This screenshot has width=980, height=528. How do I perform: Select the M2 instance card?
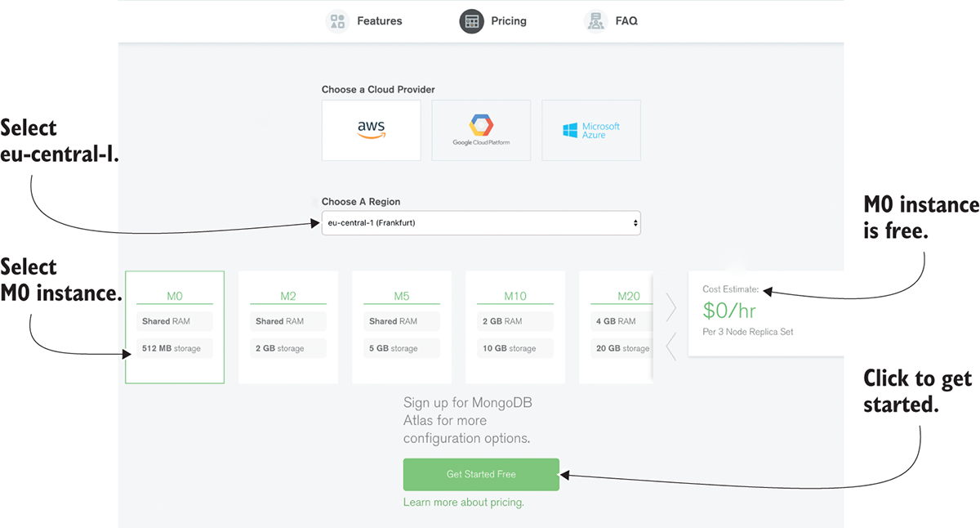288,327
